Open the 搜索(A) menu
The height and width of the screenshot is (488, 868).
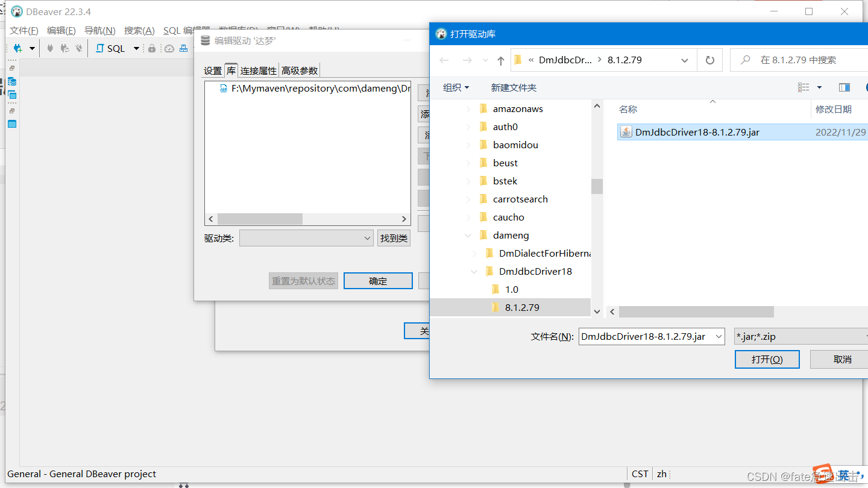(139, 31)
